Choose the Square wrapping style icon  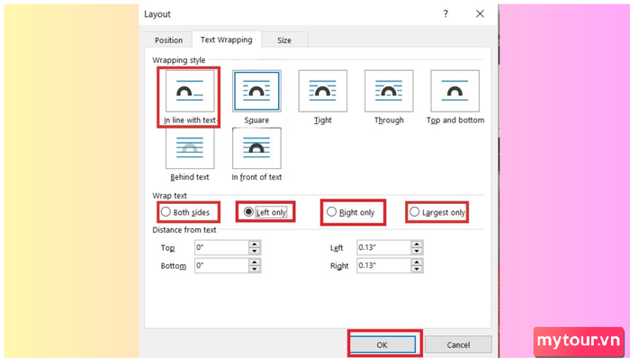click(256, 91)
